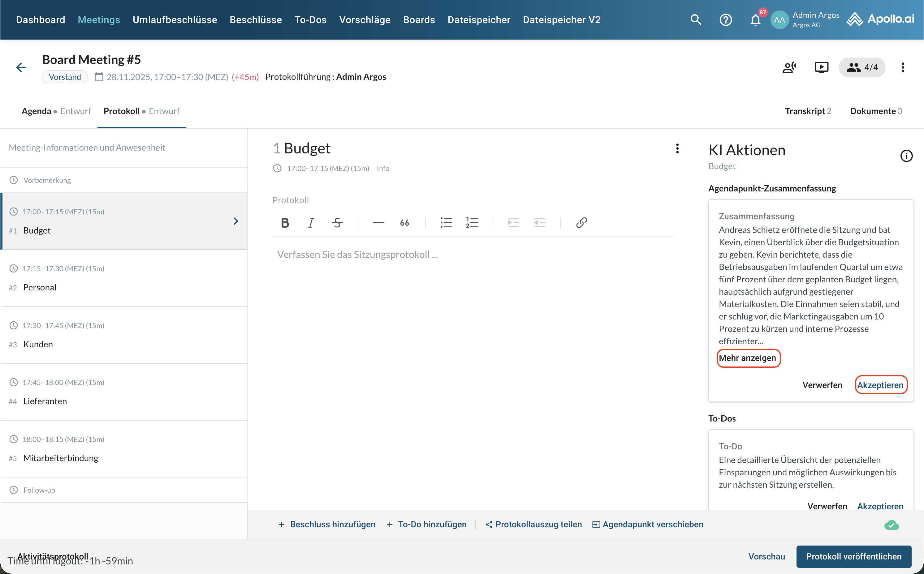Insert a bulleted list
The height and width of the screenshot is (574, 924).
446,222
